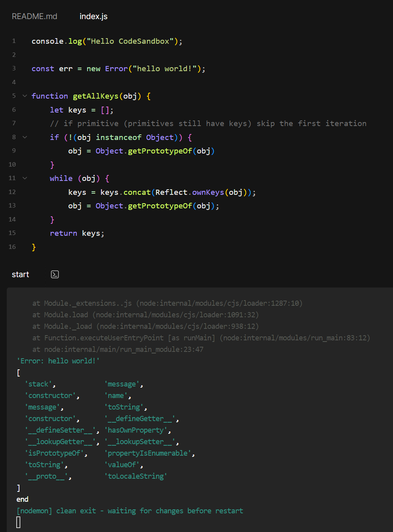
Task: Click the 'end' line in terminal
Action: point(22,499)
